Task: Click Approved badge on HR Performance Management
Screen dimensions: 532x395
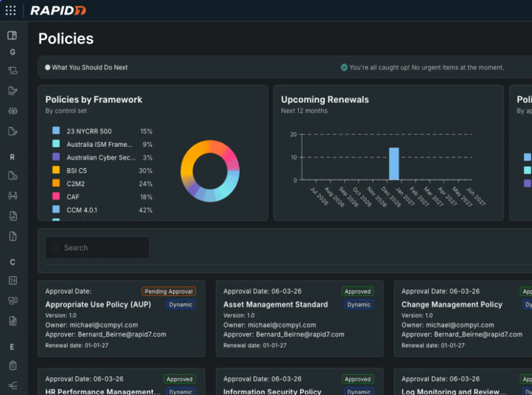Action: point(180,379)
